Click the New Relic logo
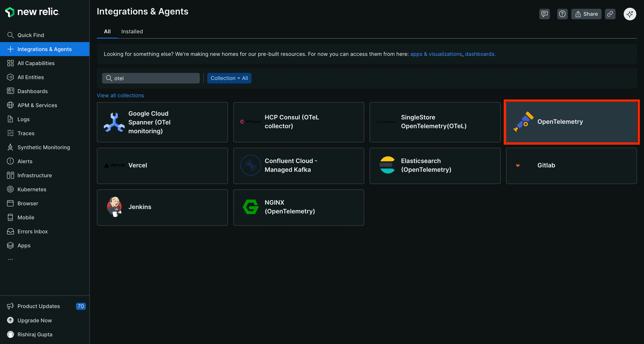Screen dimensions: 644x344 (x=32, y=12)
